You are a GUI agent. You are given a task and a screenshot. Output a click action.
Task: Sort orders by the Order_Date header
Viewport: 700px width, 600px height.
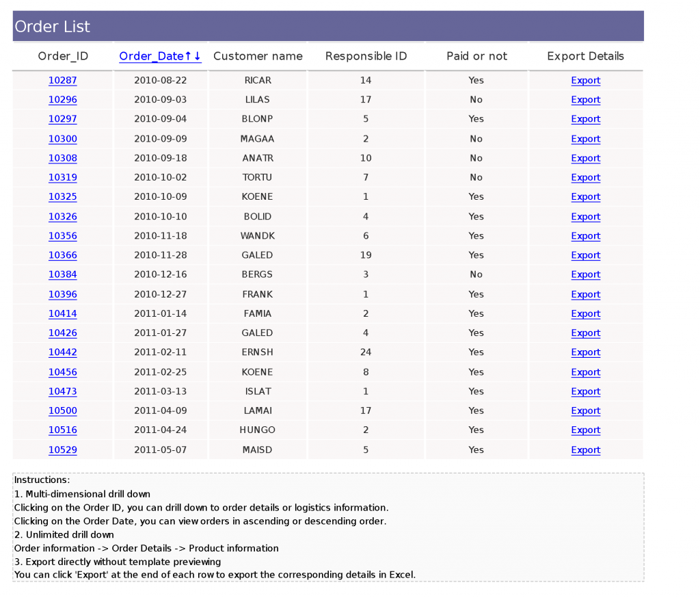coord(160,56)
